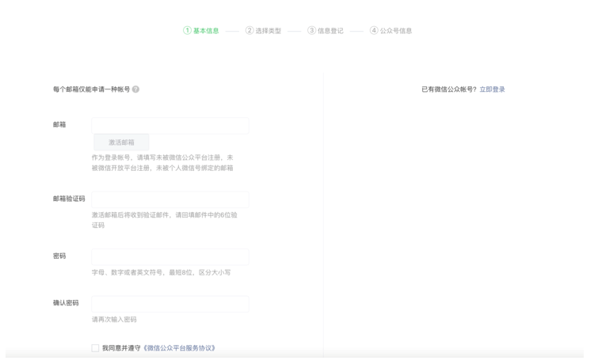
Task: Focus the 邮箱 email input field
Action: [170, 125]
